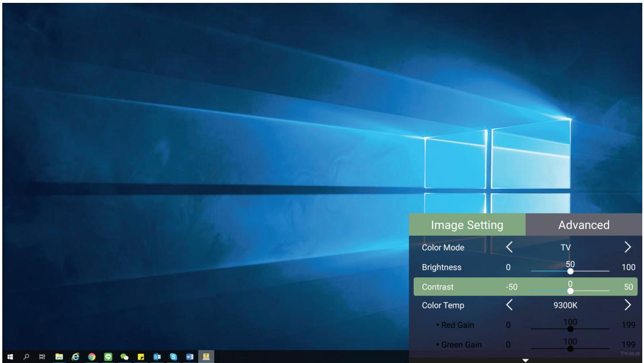The image size is (644, 363).
Task: Select the Contrast row label
Action: 437,287
